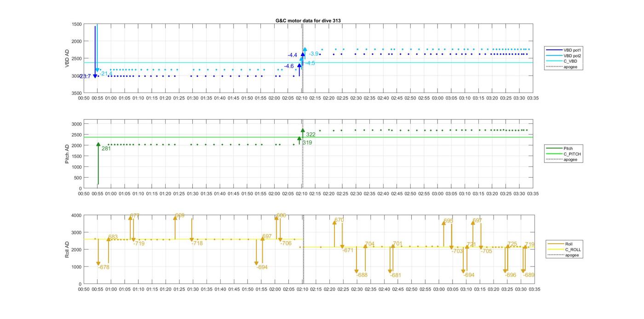This screenshot has height=319, width=644.
Task: Click the '-678' roll annotation
Action: [103, 267]
